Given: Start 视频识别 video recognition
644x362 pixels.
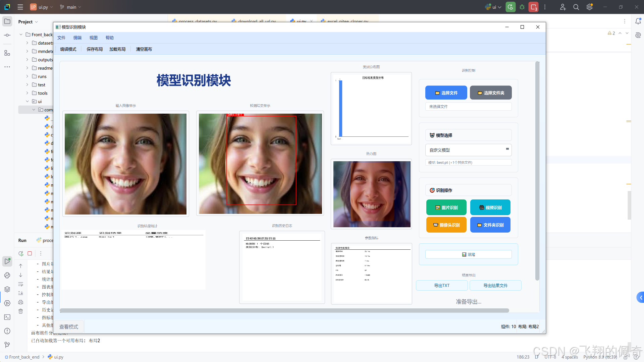Looking at the screenshot, I should pos(490,207).
